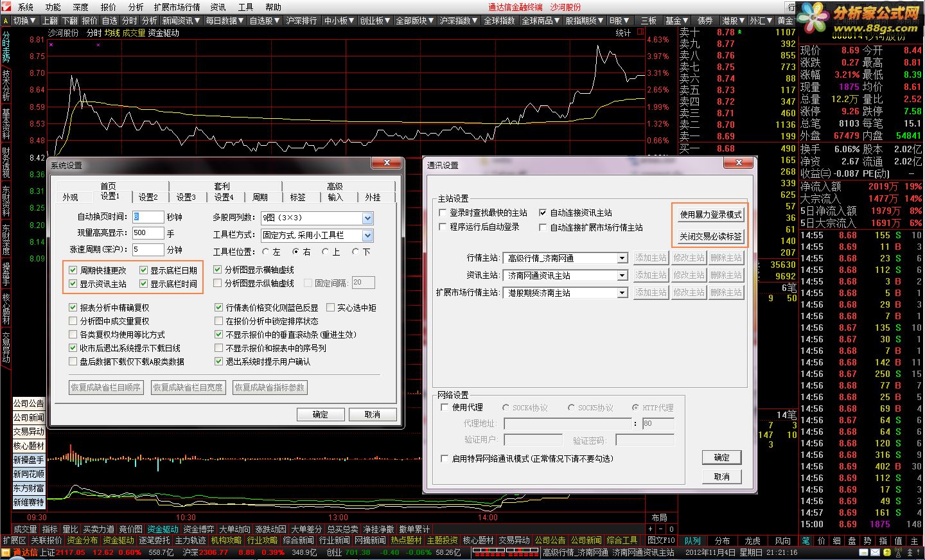Screen dimensions: 925x560
Task: Click 取消 in 通讯设置 dialog
Action: coord(722,477)
